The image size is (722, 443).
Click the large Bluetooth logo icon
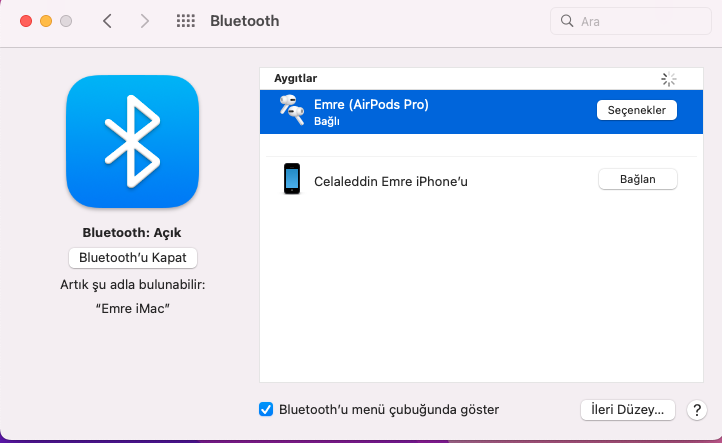point(132,140)
